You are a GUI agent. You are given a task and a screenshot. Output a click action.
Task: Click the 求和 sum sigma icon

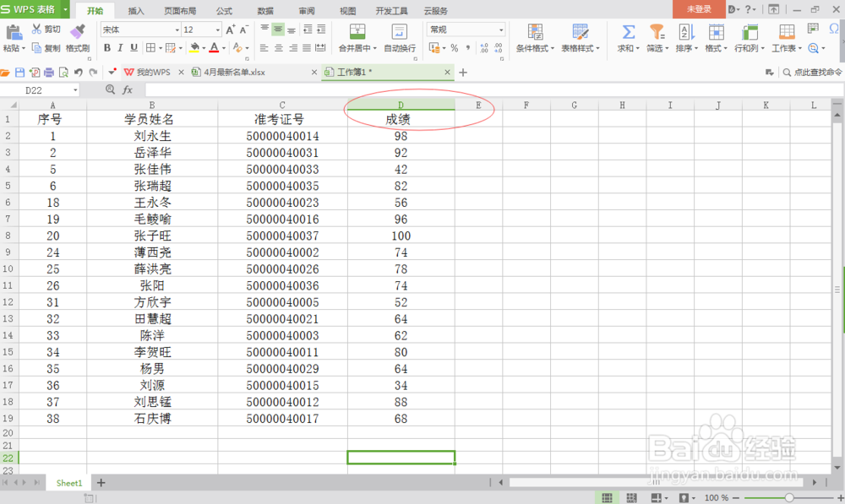coord(629,32)
